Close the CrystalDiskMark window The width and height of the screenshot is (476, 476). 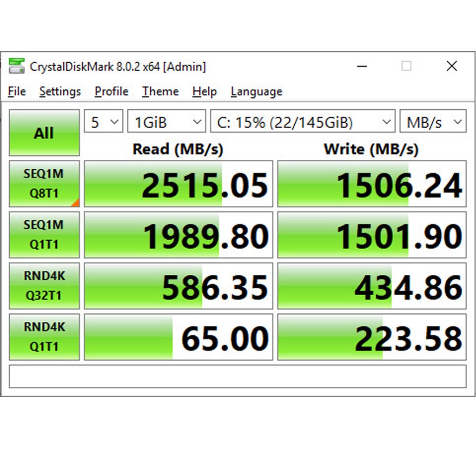451,66
